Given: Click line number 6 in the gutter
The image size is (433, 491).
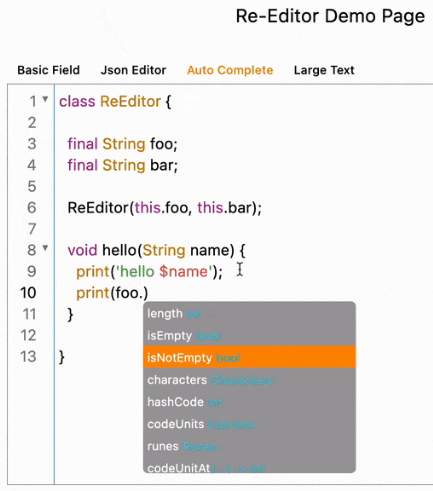Looking at the screenshot, I should pos(32,208).
